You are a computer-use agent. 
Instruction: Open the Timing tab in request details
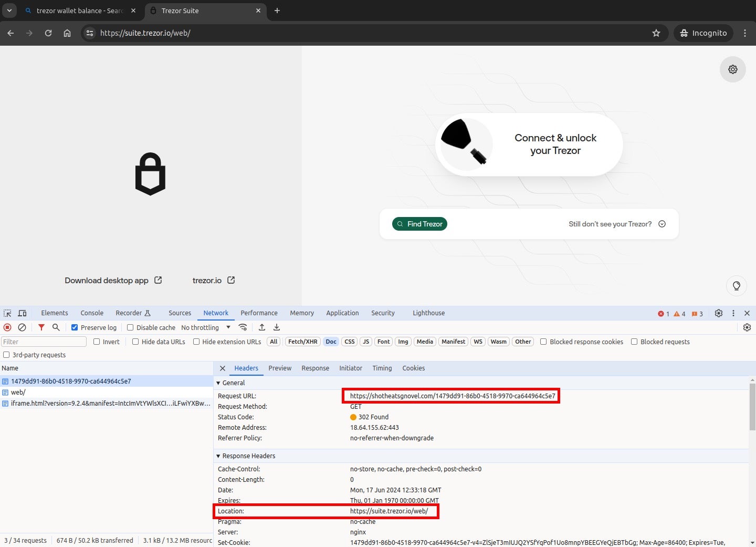pyautogui.click(x=382, y=368)
